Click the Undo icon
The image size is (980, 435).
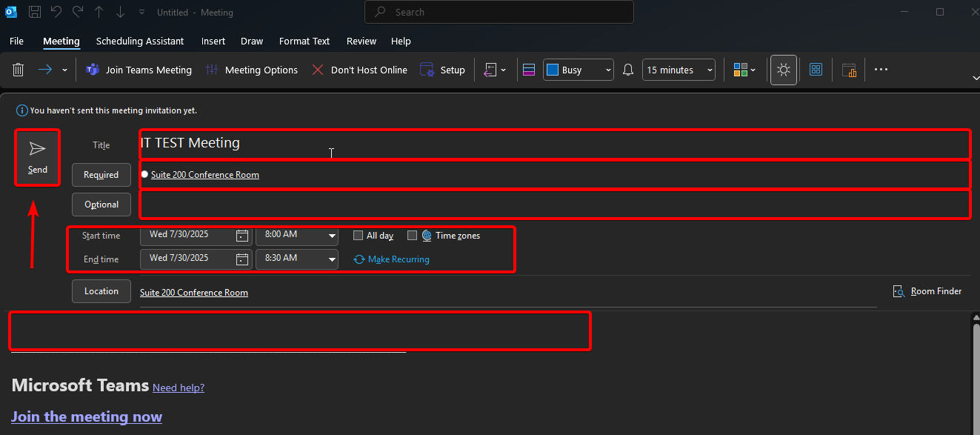(x=57, y=12)
